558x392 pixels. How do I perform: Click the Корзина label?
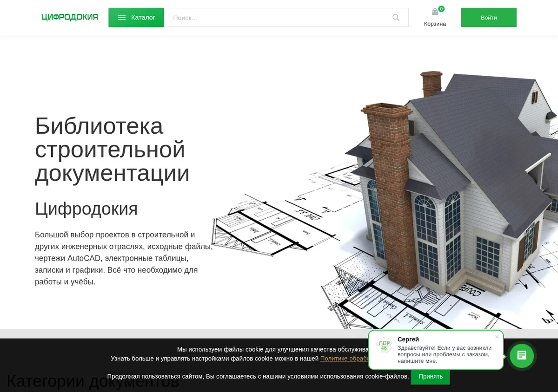point(435,24)
